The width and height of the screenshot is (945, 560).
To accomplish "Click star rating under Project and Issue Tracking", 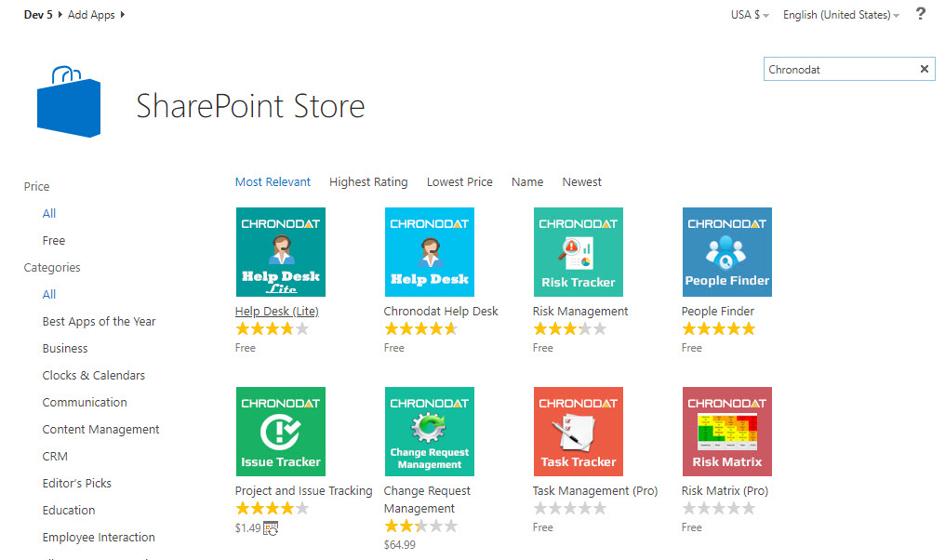I will tap(272, 508).
